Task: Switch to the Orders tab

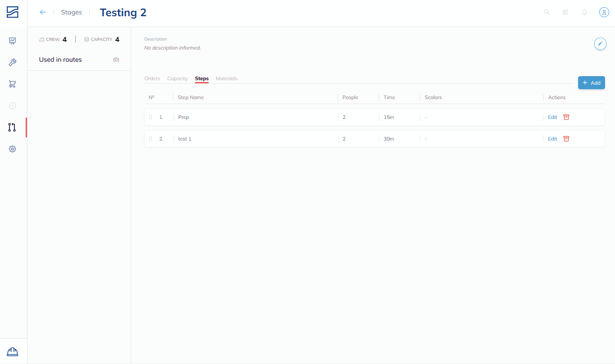Action: coord(152,78)
